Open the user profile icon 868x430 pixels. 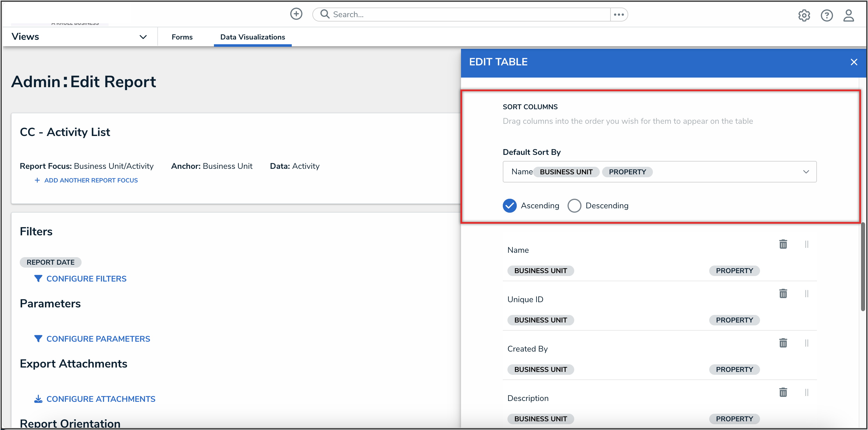coord(848,15)
